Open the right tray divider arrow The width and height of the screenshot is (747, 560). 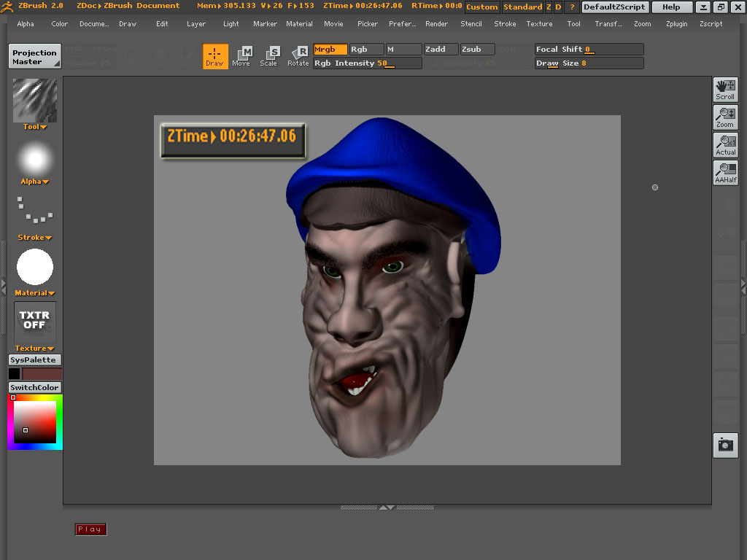click(743, 287)
